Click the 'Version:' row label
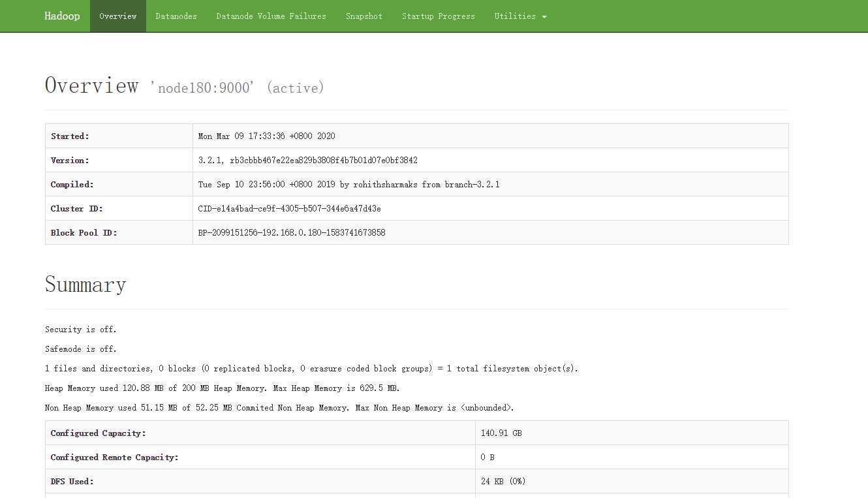 pos(70,160)
